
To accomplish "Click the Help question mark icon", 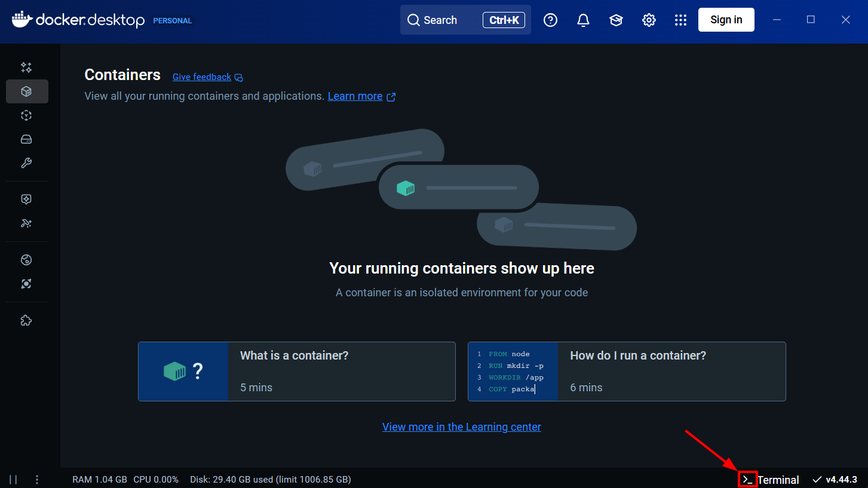I will [x=550, y=20].
